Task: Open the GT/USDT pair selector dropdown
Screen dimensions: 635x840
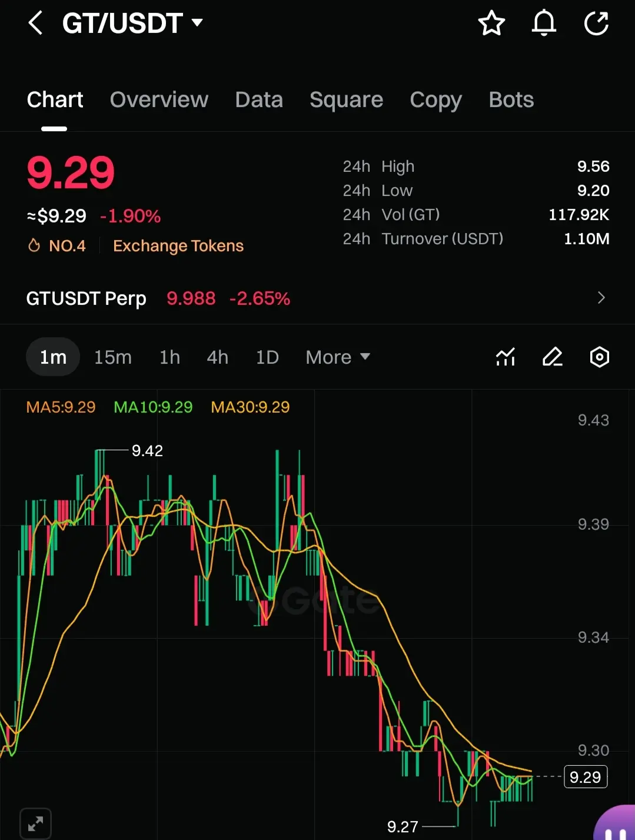Action: click(x=132, y=24)
